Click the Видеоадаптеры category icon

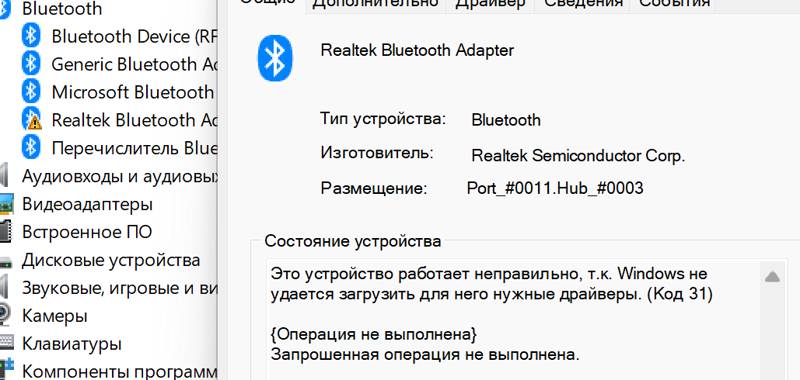tap(6, 204)
